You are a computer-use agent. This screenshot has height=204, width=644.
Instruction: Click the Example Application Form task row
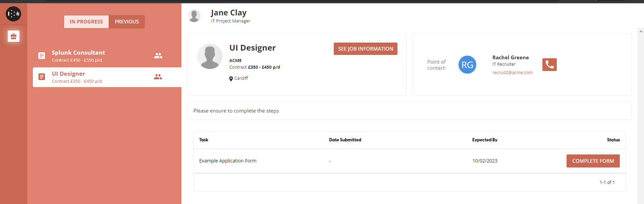coord(228,161)
